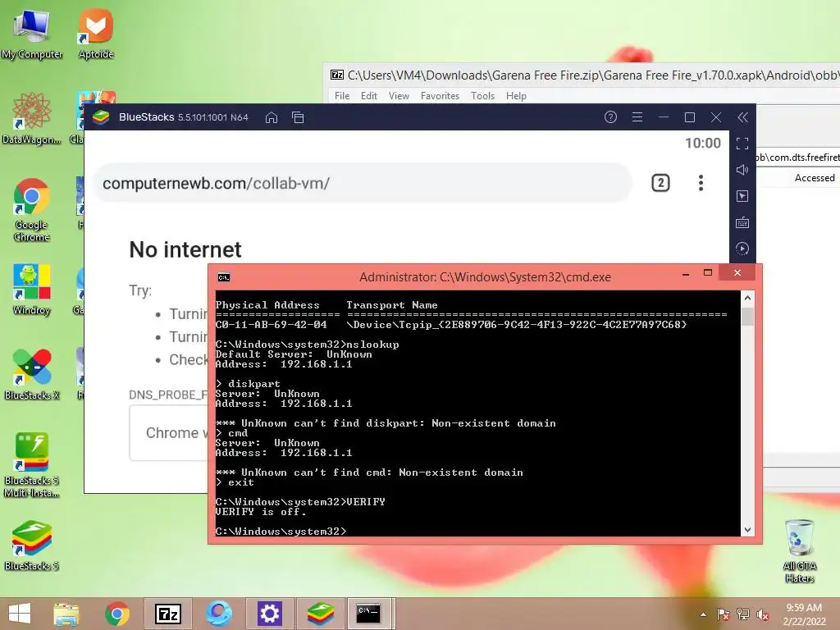Screen dimensions: 840x630
Task: Close the BlueStacks window
Action: point(715,116)
